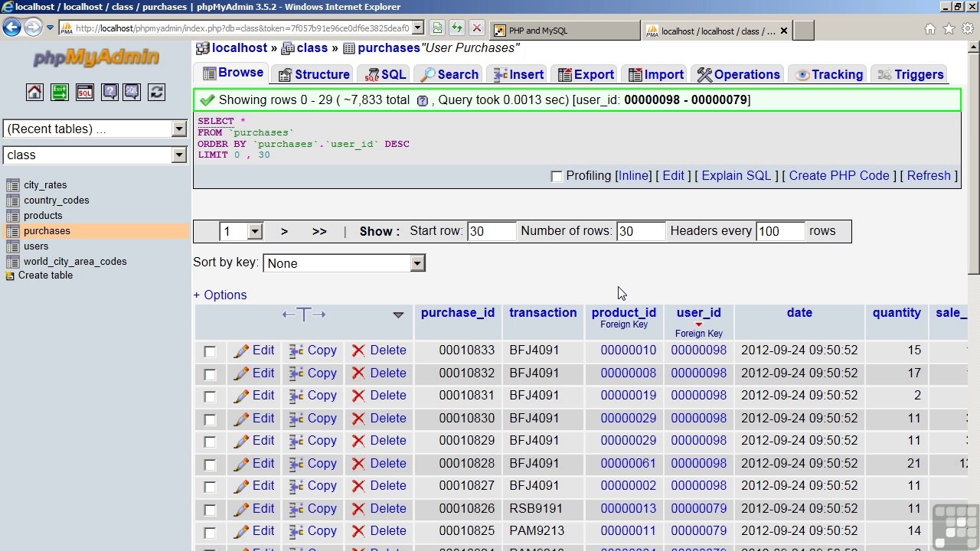Open the page number dropdown showing 1
The height and width of the screenshot is (551, 980).
[x=241, y=231]
